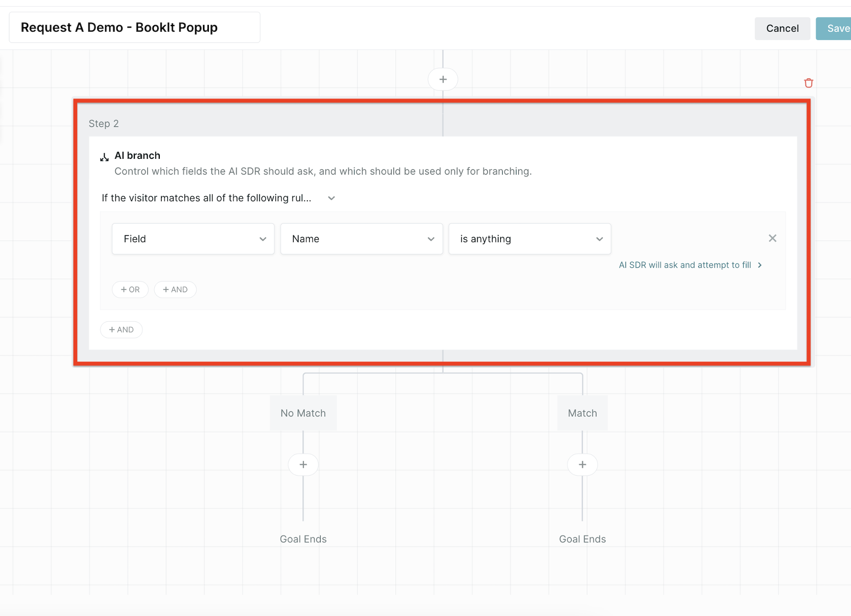
Task: Add step under Match branch
Action: point(582,465)
